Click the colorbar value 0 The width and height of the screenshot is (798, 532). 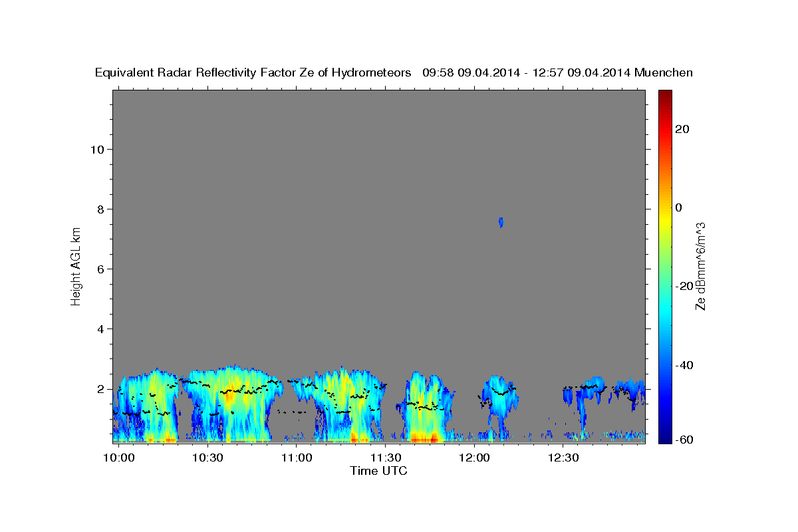click(x=679, y=207)
